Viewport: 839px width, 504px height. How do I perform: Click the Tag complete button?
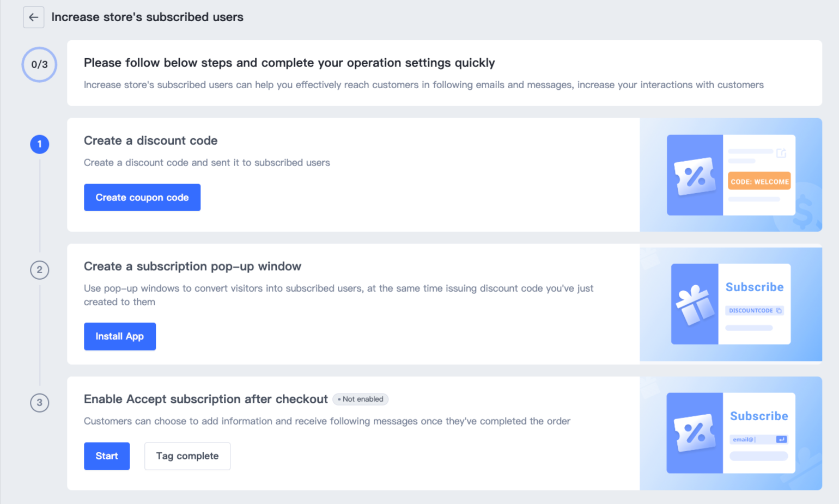[x=187, y=456]
